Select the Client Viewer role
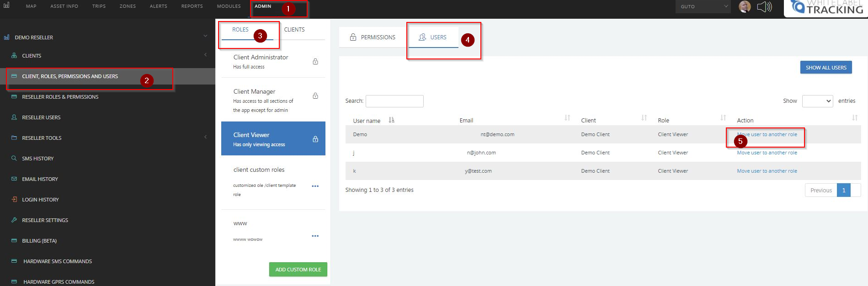The width and height of the screenshot is (868, 286). [273, 138]
